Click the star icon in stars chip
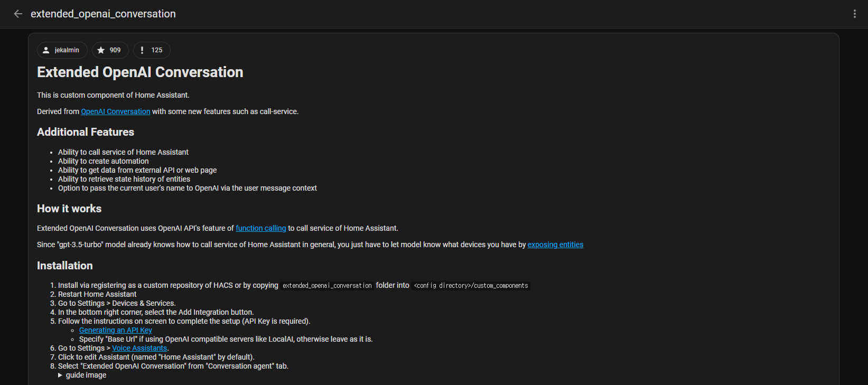Screen dimensions: 868x385 [x=101, y=50]
